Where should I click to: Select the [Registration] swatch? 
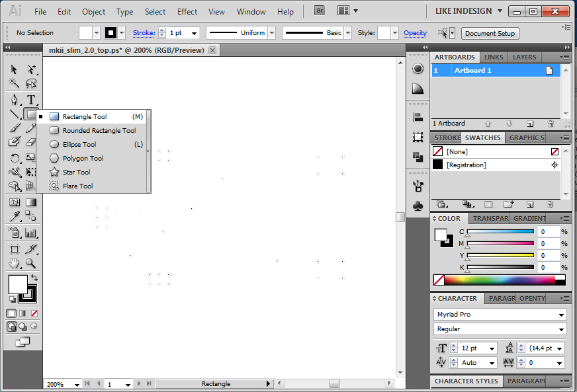pyautogui.click(x=496, y=165)
